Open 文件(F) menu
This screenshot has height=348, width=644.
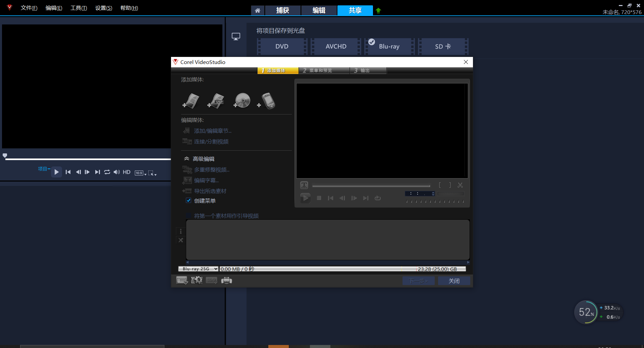(29, 8)
